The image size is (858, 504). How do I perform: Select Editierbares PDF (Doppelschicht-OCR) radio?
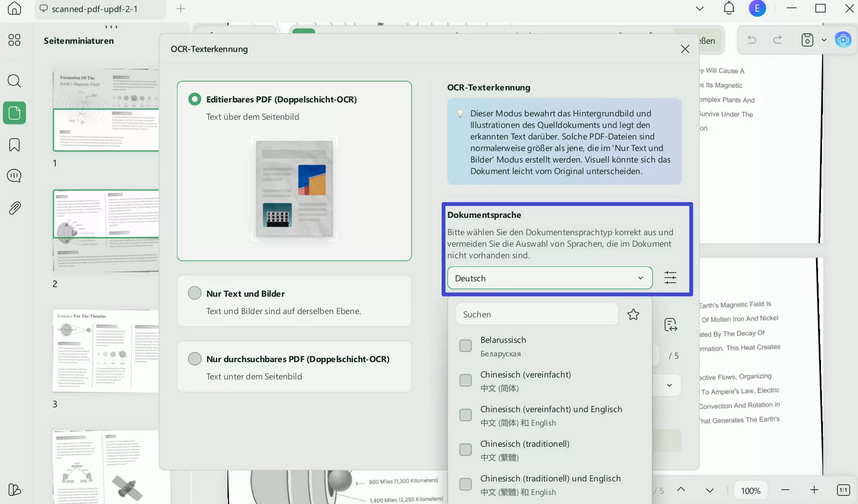pos(195,99)
